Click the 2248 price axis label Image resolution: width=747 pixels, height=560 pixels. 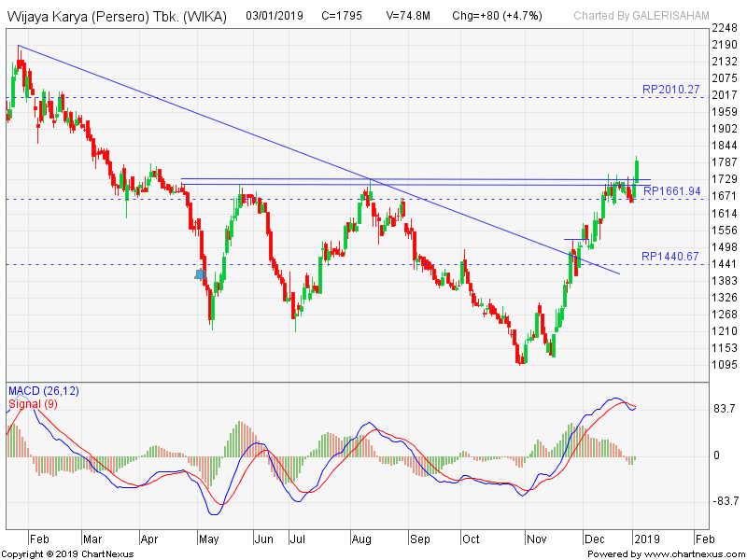pos(725,28)
